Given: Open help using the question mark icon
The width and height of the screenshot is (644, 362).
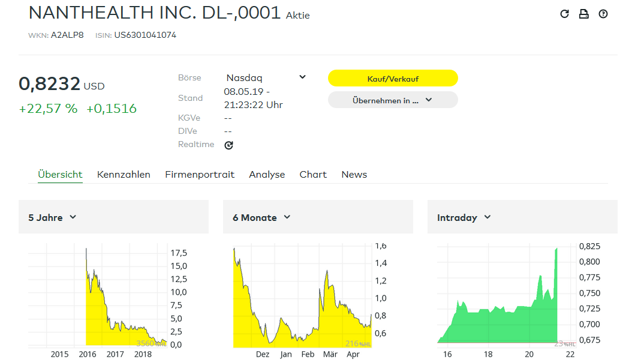Looking at the screenshot, I should pyautogui.click(x=603, y=13).
